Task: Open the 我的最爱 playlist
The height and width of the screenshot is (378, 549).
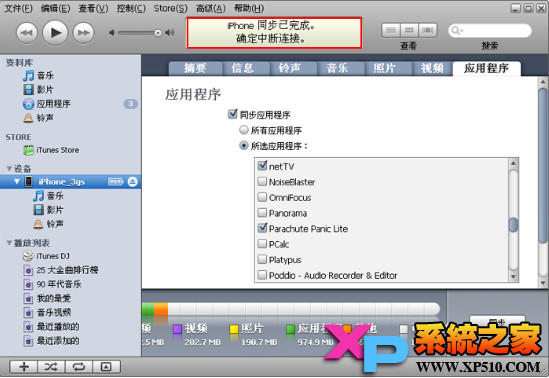Action: 47,298
